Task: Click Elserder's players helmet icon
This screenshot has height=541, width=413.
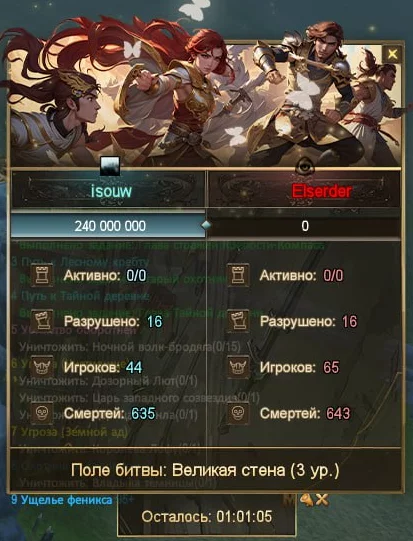Action: [x=238, y=367]
